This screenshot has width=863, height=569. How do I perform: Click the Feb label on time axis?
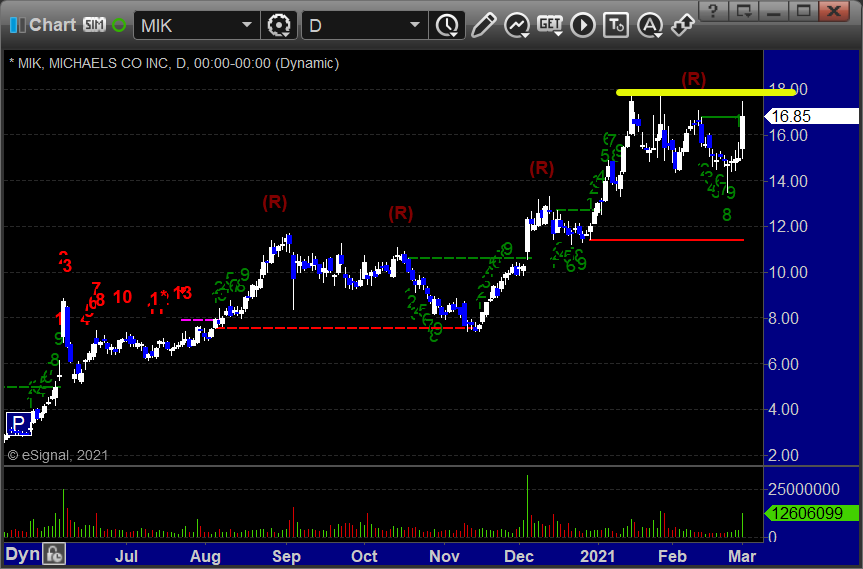pyautogui.click(x=673, y=556)
